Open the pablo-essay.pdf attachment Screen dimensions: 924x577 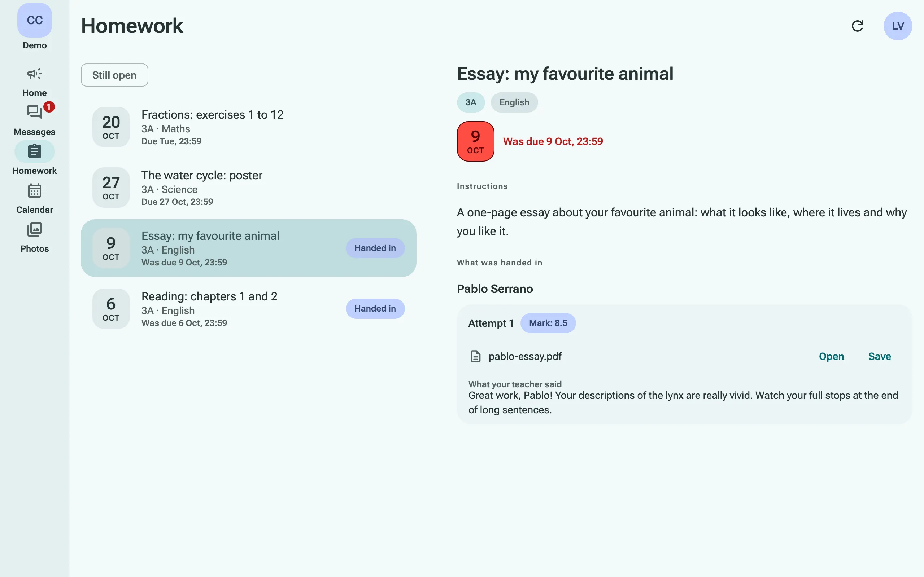pos(831,356)
